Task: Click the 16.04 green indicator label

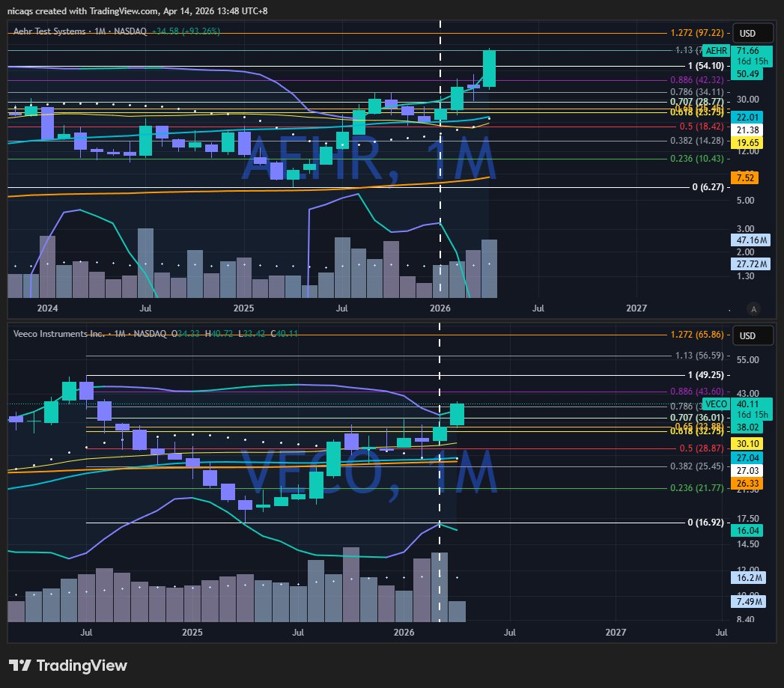Action: (x=747, y=531)
